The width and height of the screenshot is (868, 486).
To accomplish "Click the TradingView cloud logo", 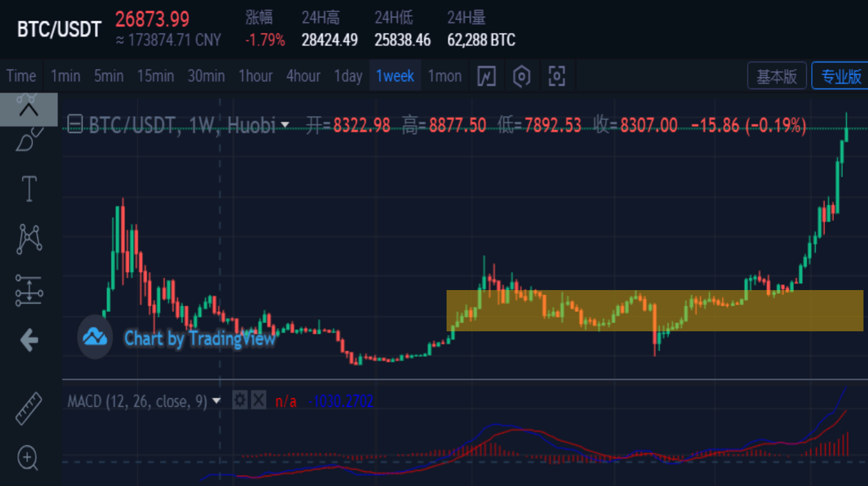I will (95, 336).
